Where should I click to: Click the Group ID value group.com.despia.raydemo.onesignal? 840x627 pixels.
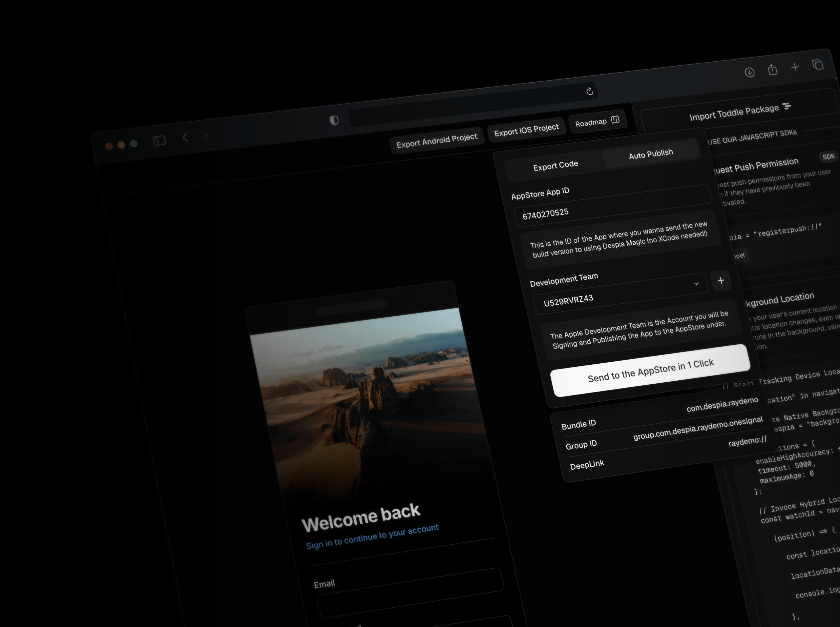click(x=698, y=428)
